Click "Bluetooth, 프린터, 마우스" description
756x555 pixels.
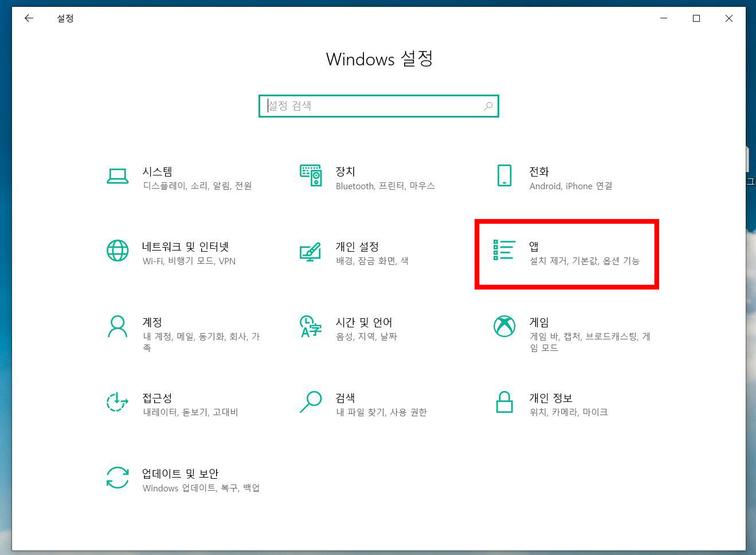pos(385,186)
